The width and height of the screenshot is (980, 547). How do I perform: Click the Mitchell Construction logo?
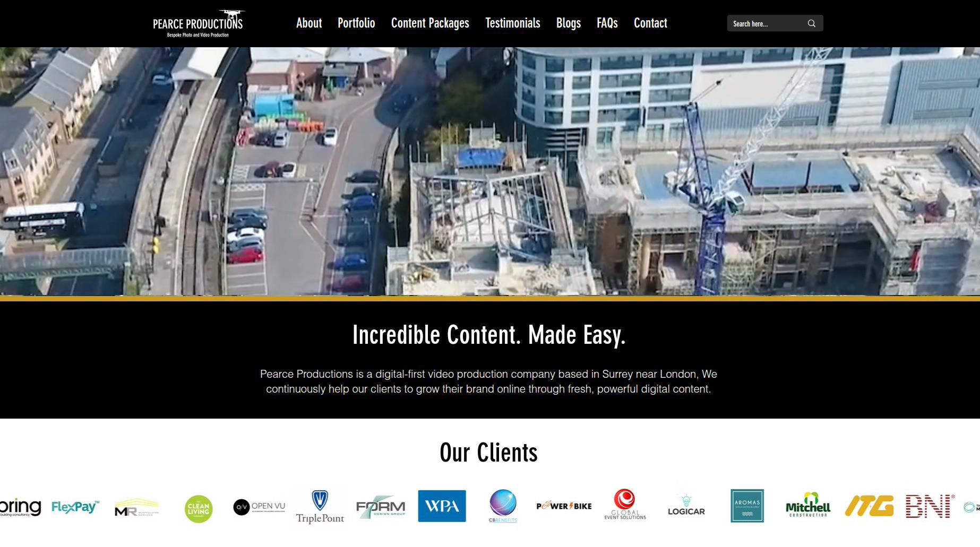(808, 506)
